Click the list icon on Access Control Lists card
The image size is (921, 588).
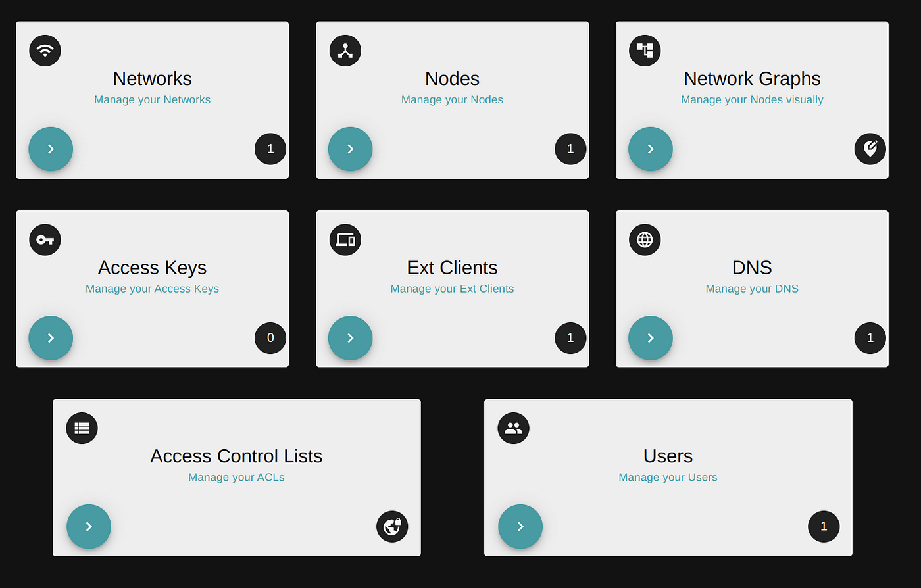(x=82, y=428)
